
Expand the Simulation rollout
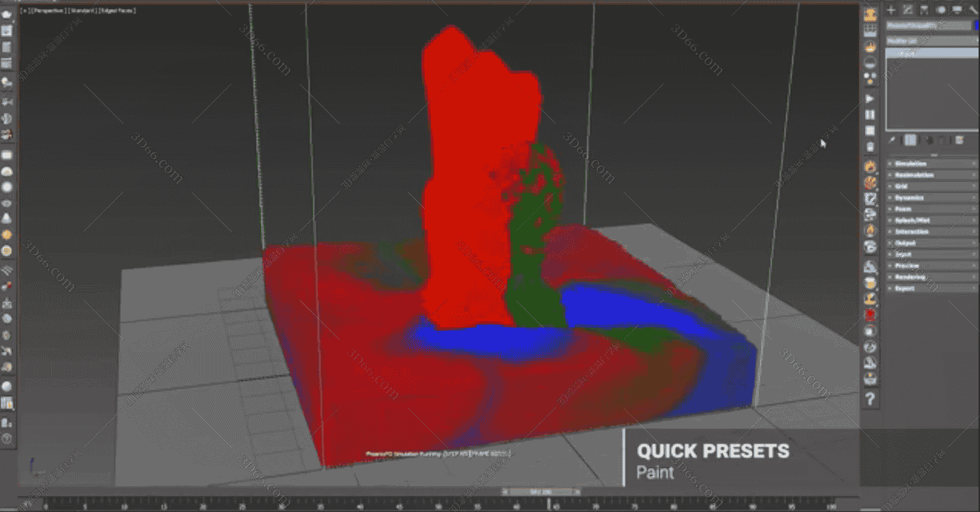pyautogui.click(x=932, y=164)
